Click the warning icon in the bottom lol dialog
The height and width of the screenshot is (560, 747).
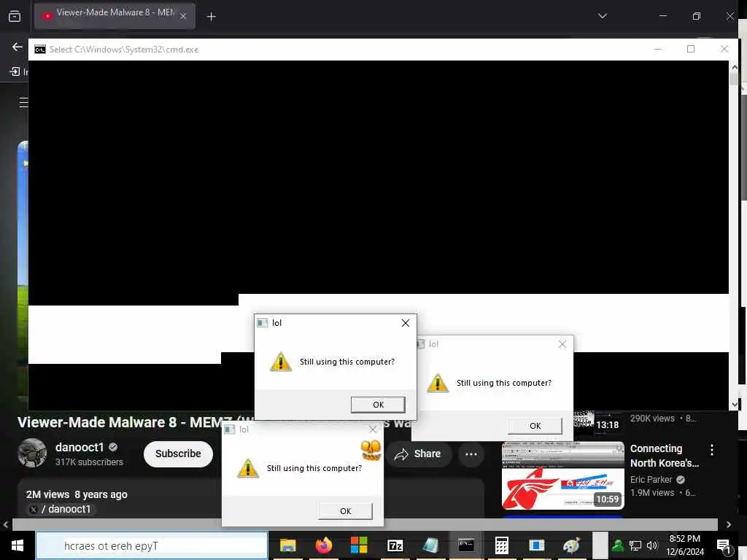pyautogui.click(x=248, y=467)
